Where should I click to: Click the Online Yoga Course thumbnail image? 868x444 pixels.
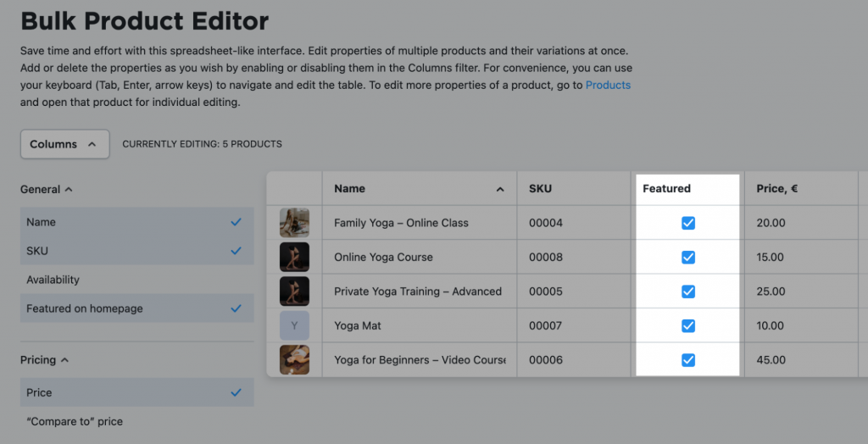pos(294,257)
